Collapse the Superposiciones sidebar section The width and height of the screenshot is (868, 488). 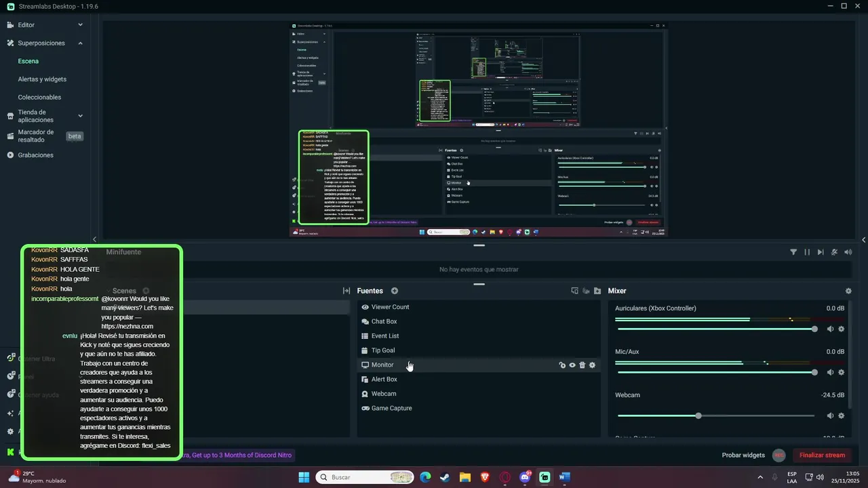[80, 43]
